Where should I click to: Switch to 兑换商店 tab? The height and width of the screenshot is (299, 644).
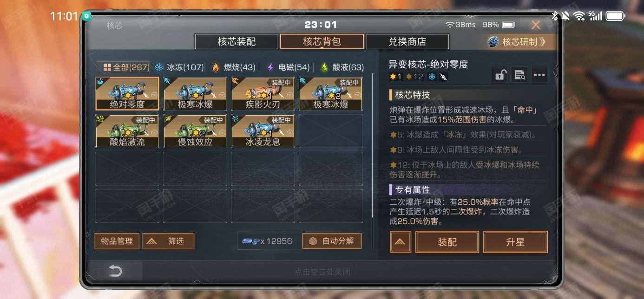click(x=407, y=42)
